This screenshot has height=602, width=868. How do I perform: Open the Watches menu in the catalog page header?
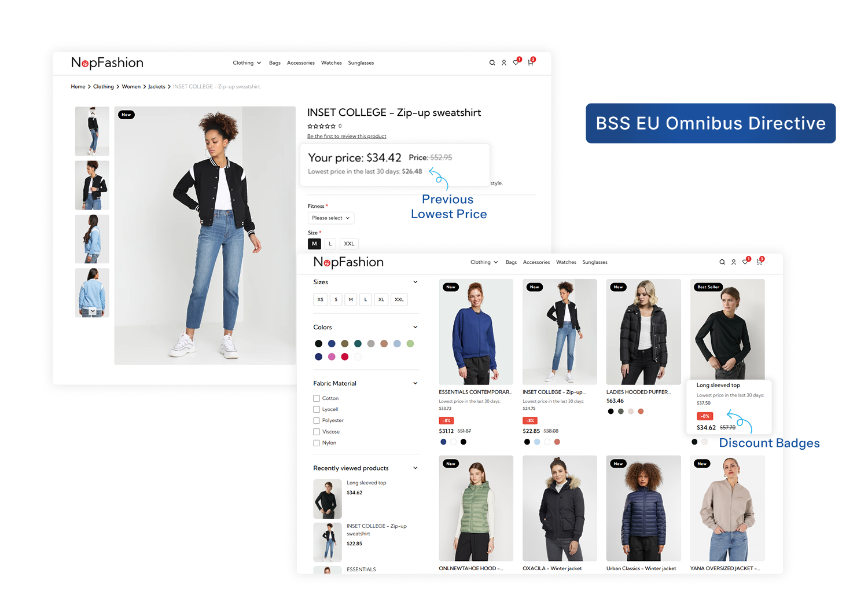tap(566, 262)
